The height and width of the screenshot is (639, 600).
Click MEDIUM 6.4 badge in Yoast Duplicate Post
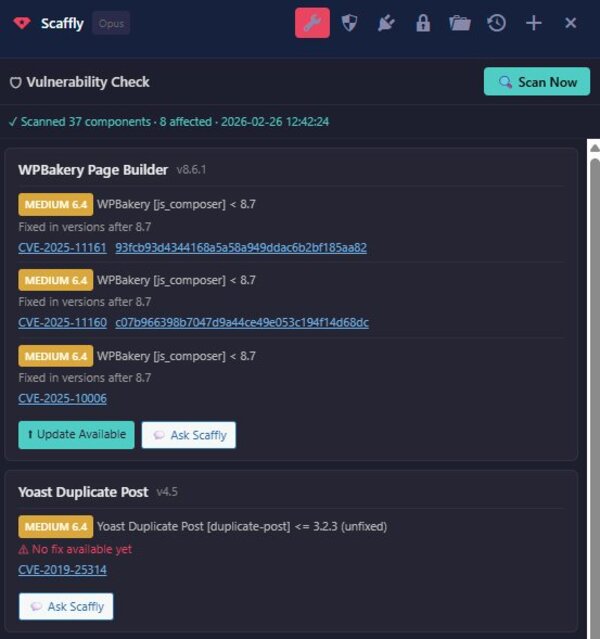[55, 527]
